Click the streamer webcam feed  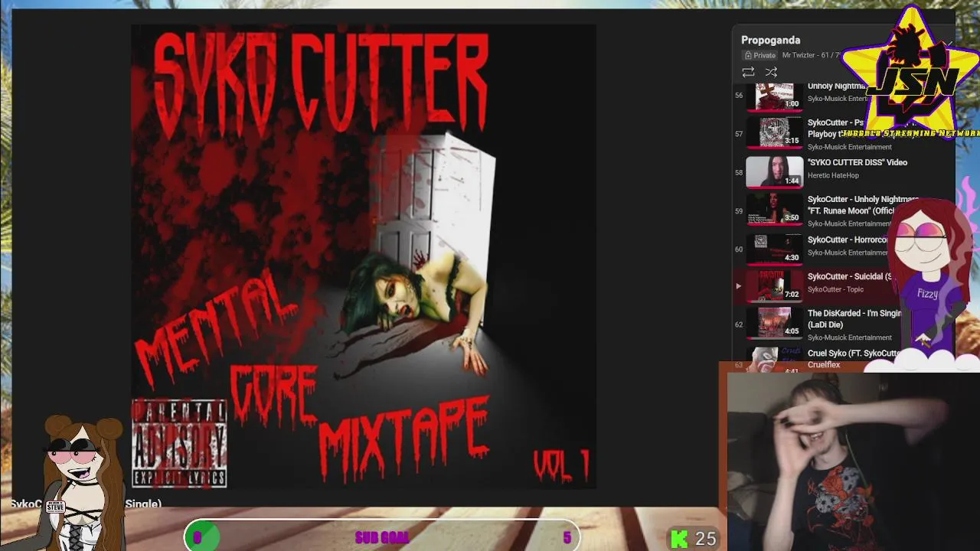[x=853, y=462]
